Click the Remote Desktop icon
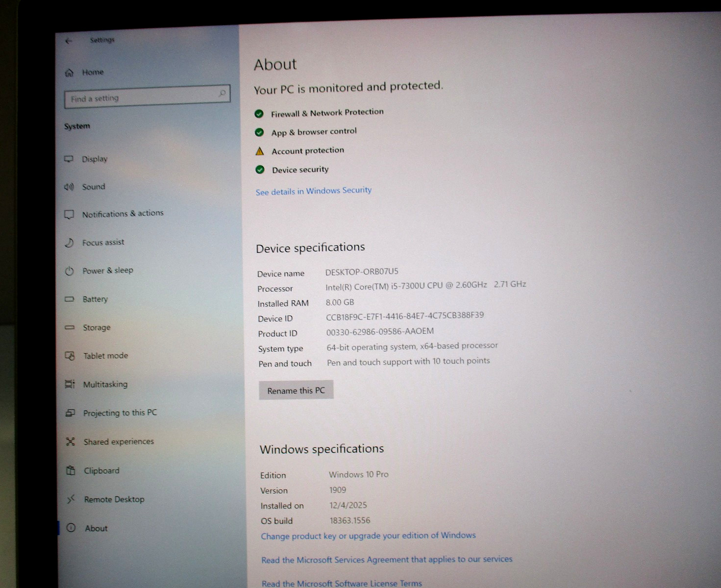The height and width of the screenshot is (588, 721). 71,499
